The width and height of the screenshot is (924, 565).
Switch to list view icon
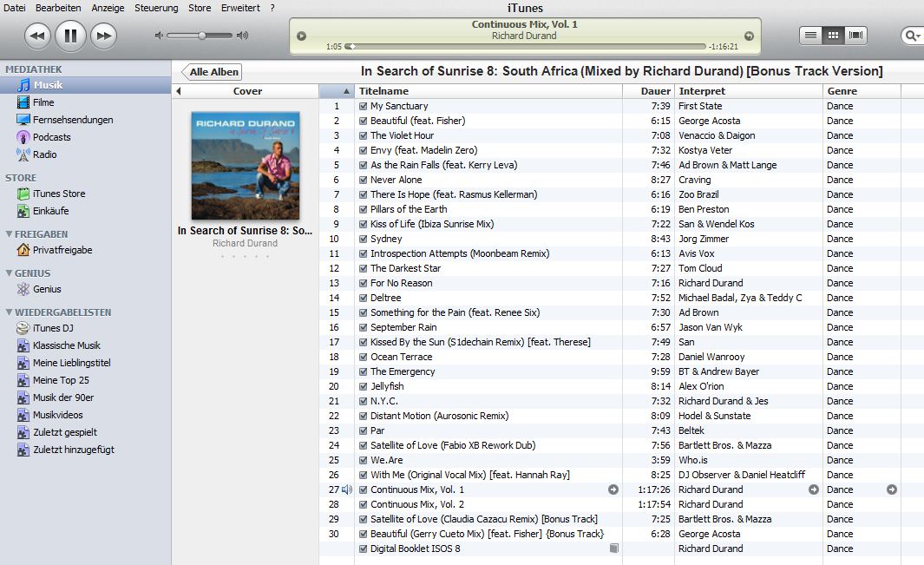tap(810, 36)
